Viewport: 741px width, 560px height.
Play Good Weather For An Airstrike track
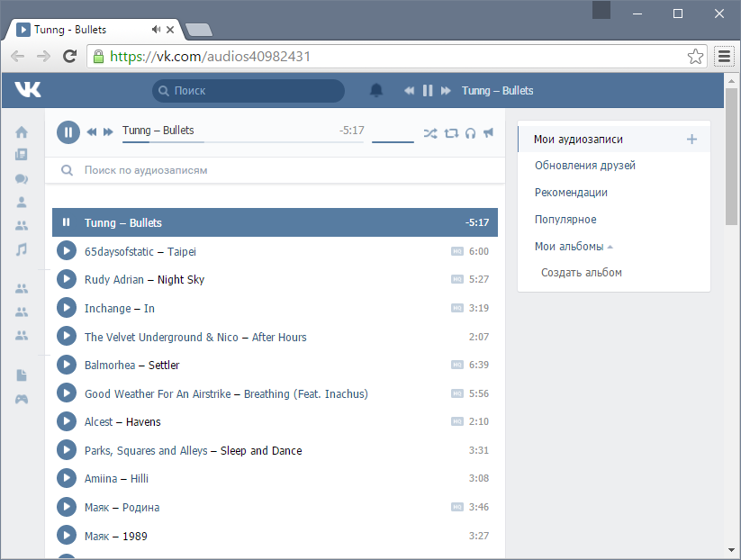(x=67, y=393)
